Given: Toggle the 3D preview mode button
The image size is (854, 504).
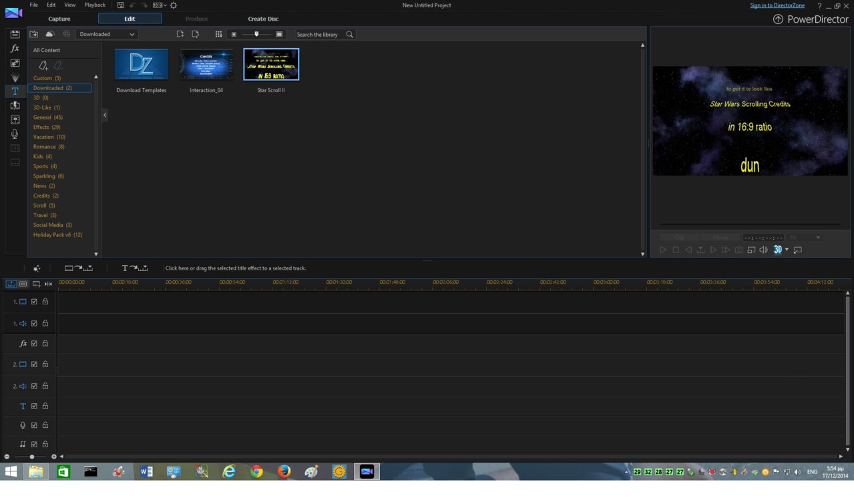Looking at the screenshot, I should click(x=777, y=250).
